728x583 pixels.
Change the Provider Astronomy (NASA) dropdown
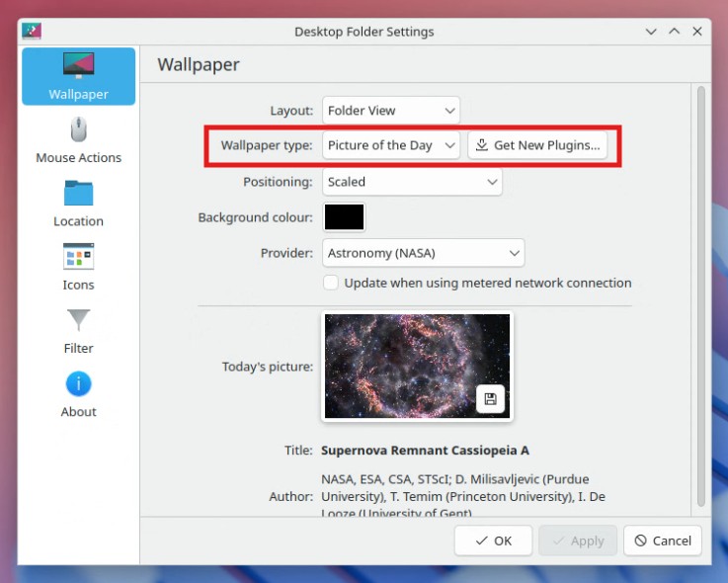tap(423, 253)
